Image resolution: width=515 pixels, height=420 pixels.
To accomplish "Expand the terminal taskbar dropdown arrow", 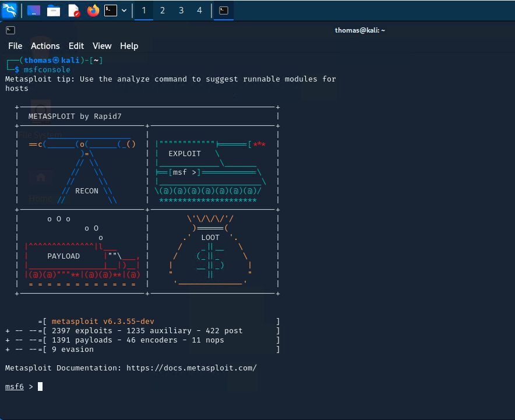I will 123,10.
